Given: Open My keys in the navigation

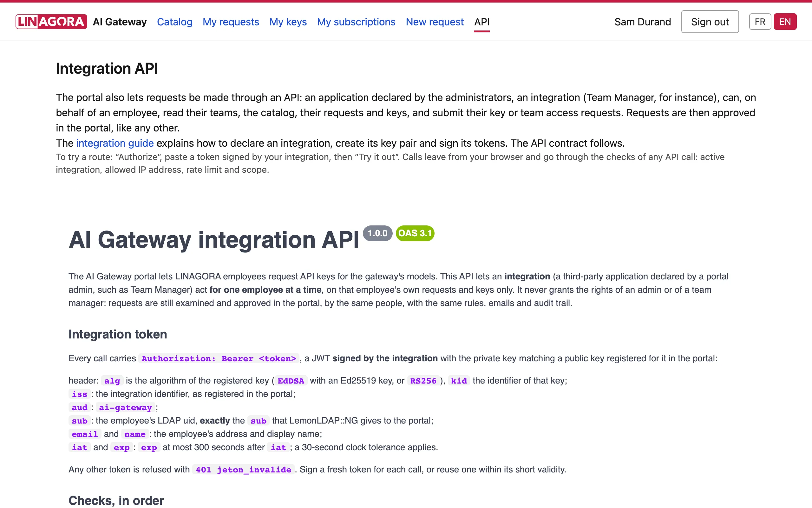Looking at the screenshot, I should click(288, 22).
